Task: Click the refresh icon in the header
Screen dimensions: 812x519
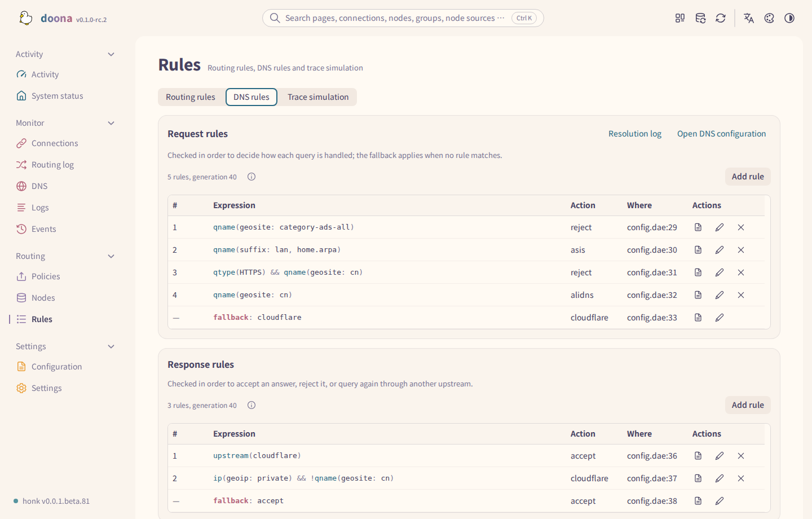Action: [721, 18]
